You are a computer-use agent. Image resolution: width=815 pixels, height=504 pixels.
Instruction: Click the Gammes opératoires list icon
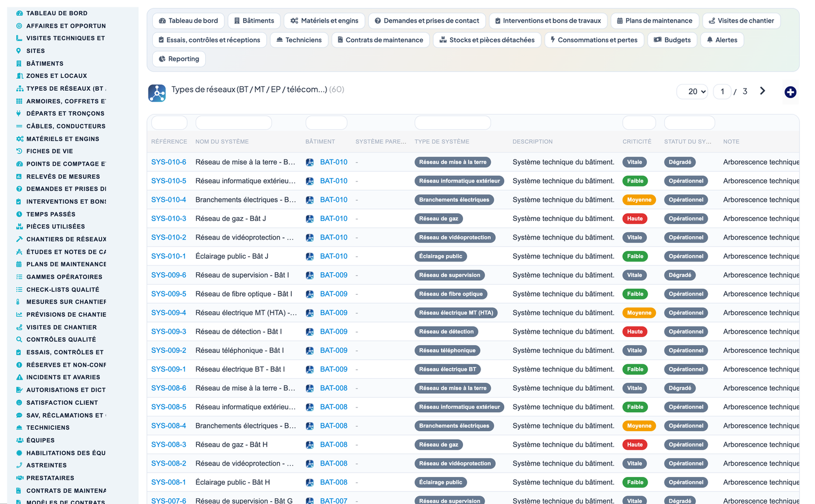click(x=19, y=277)
